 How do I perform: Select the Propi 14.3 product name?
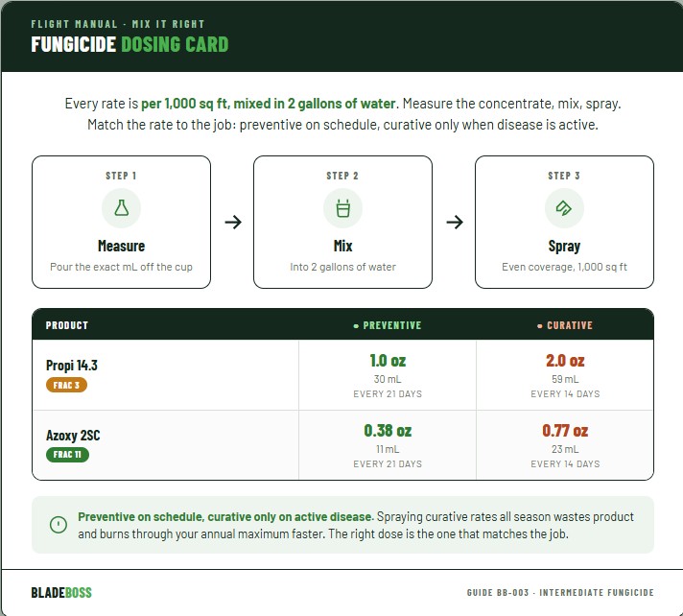[x=72, y=365]
